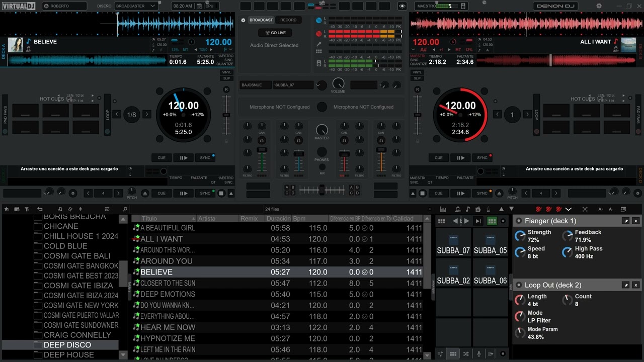Click the home icon above the sampler
Screen dimensions: 644x362
477,209
